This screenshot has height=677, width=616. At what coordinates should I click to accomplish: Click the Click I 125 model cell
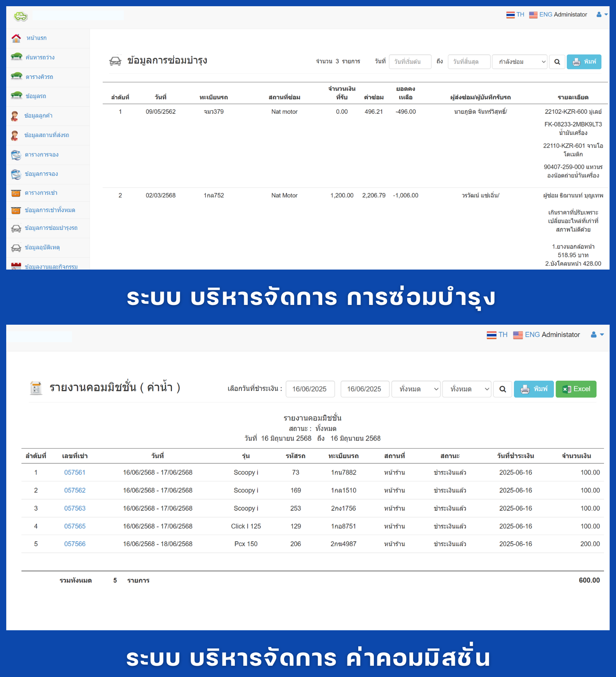coord(246,526)
